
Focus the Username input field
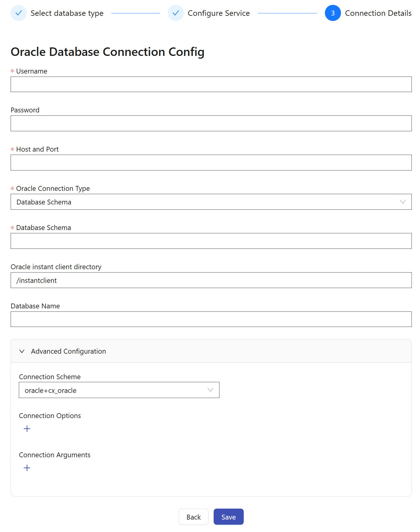(x=211, y=84)
